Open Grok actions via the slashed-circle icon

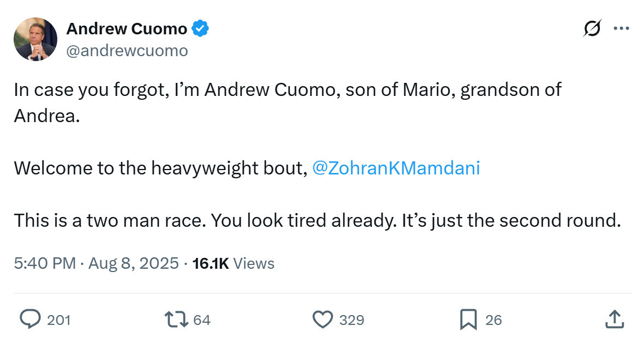point(592,28)
